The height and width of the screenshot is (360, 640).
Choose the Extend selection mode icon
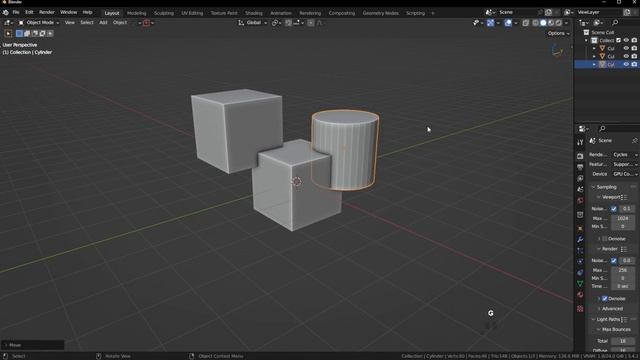click(x=27, y=33)
